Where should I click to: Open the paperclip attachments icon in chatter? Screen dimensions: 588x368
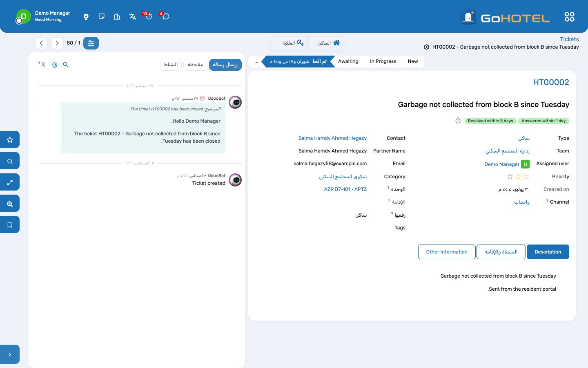(55, 65)
